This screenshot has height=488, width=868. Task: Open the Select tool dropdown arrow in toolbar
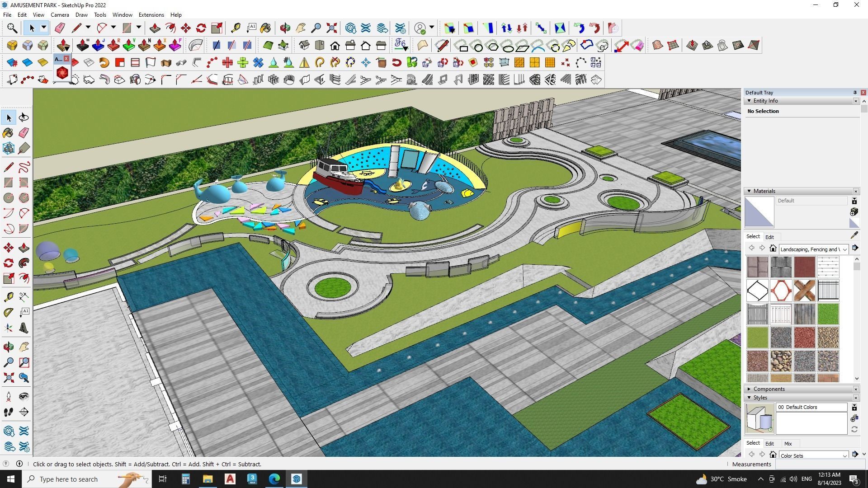(x=44, y=28)
